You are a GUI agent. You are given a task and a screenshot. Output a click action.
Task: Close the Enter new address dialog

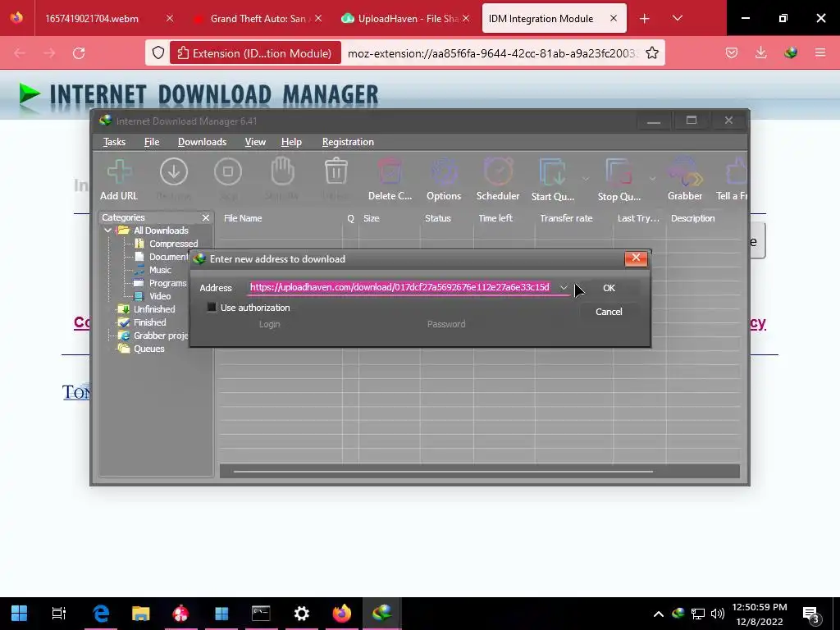636,258
